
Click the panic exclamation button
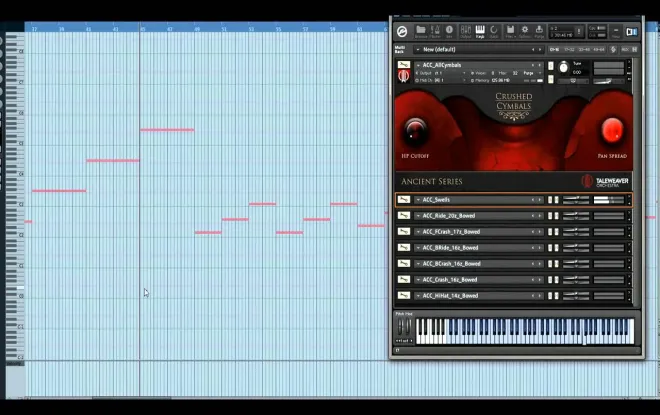point(579,32)
